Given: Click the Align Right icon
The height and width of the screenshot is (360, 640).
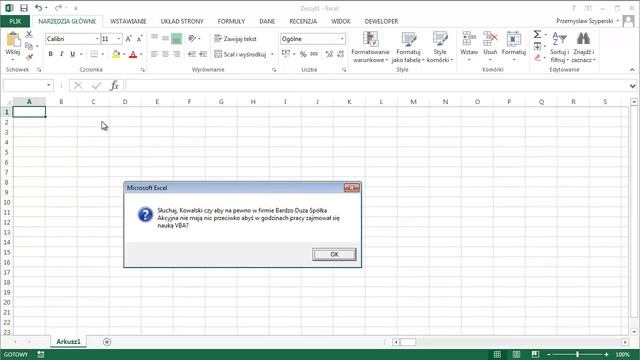Looking at the screenshot, I should (176, 54).
